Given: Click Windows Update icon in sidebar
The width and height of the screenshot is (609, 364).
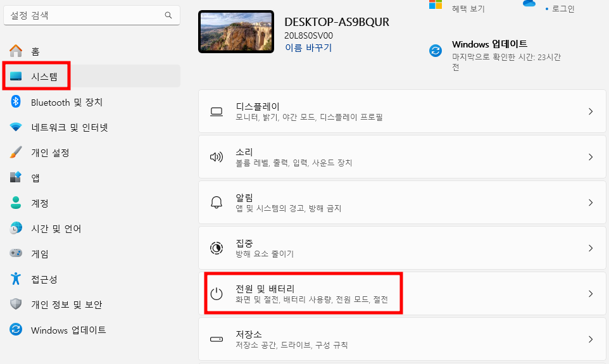Looking at the screenshot, I should [16, 329].
